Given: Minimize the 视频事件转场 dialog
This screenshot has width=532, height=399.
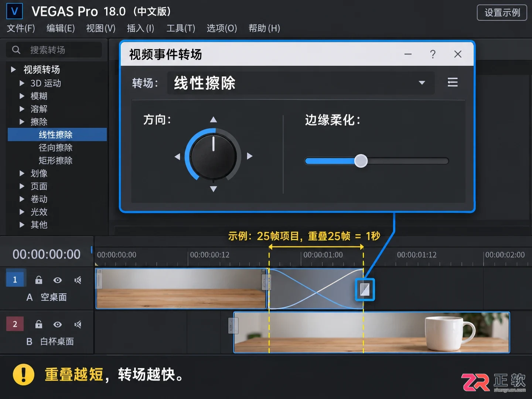Looking at the screenshot, I should point(408,54).
